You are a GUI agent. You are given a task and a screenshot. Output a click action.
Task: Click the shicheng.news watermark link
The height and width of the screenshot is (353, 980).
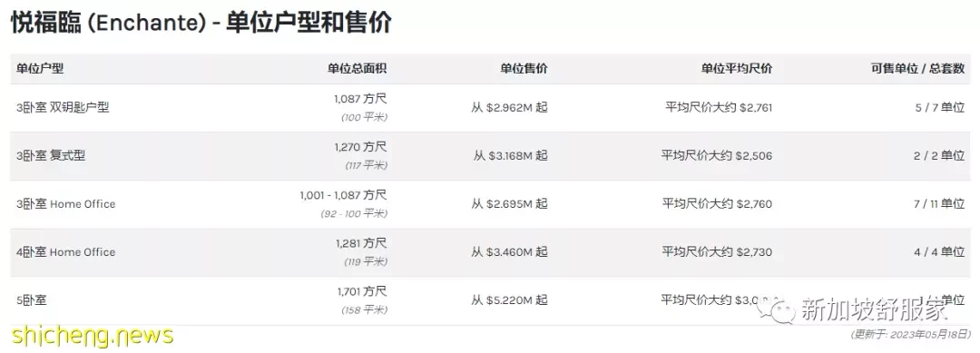click(92, 335)
